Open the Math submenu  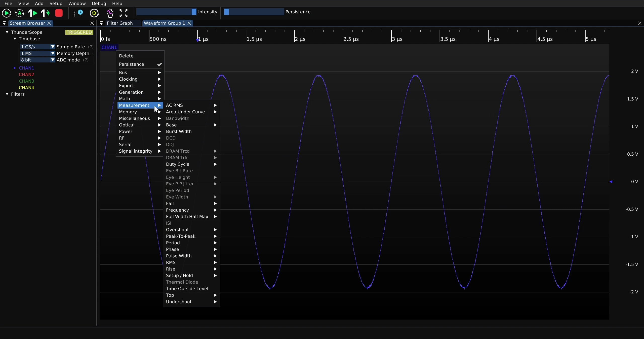140,99
